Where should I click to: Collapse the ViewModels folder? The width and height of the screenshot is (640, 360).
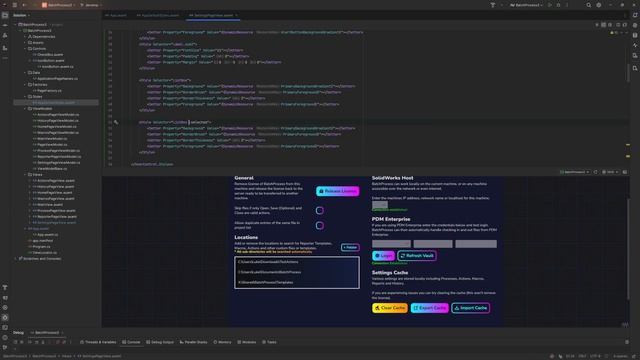click(x=25, y=109)
